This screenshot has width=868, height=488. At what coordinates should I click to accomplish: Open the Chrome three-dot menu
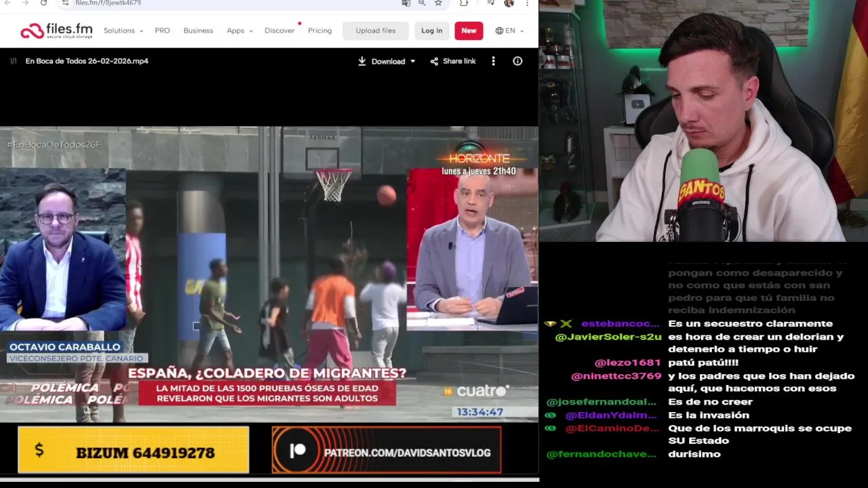[x=527, y=3]
